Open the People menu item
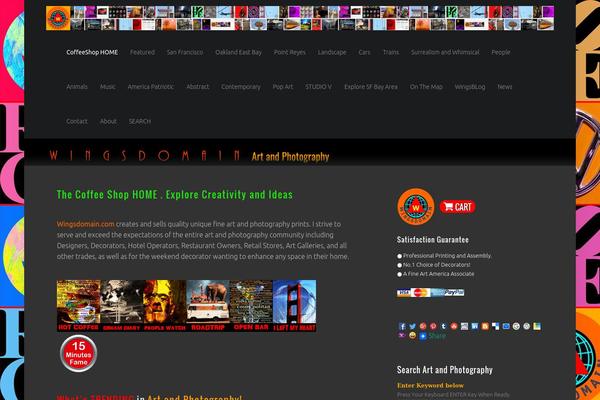 tap(501, 52)
